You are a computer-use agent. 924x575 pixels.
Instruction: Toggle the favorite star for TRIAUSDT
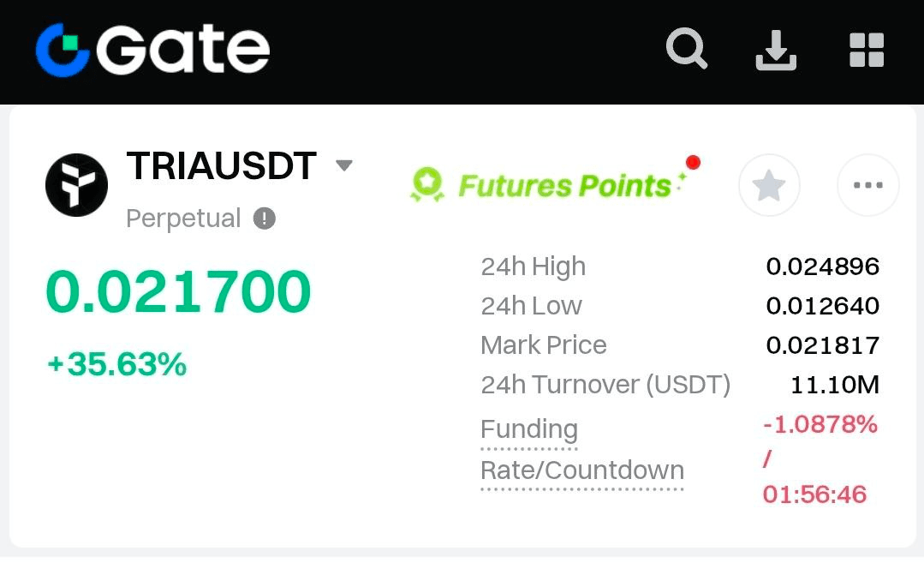click(769, 185)
